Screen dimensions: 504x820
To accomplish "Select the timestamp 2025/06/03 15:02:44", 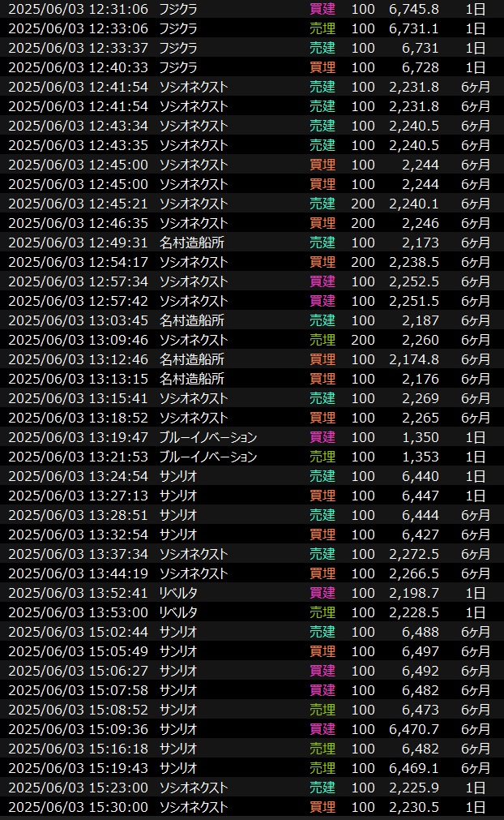I will [79, 633].
